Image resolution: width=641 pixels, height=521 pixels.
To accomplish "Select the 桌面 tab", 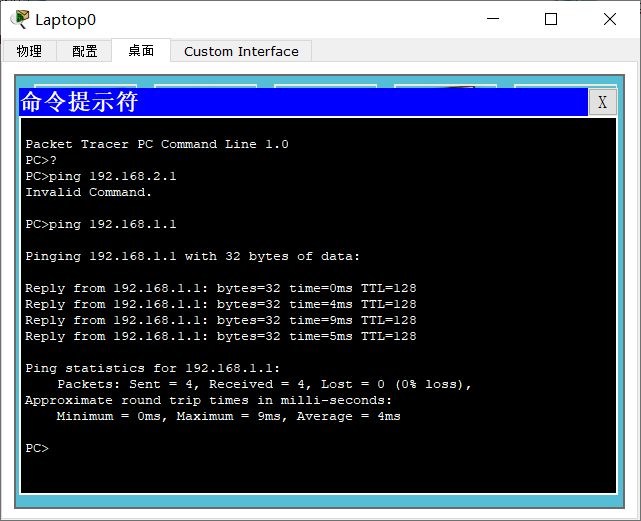I will [x=141, y=51].
